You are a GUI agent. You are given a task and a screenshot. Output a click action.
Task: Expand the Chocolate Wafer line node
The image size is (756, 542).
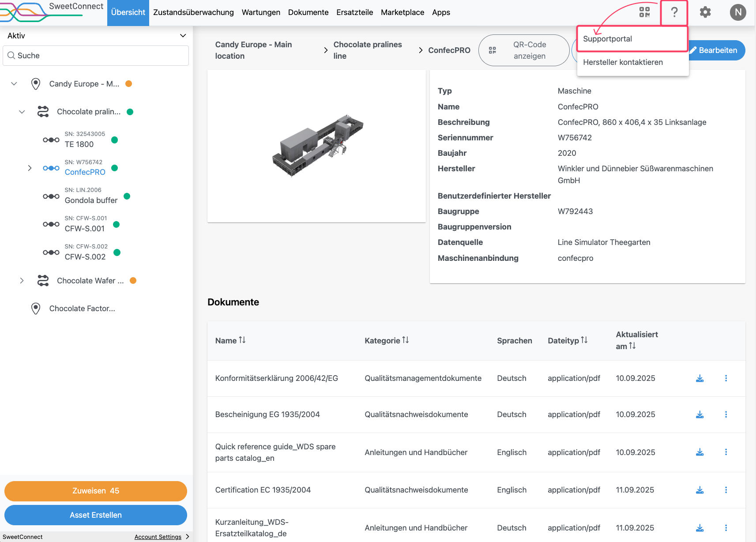pyautogui.click(x=22, y=281)
